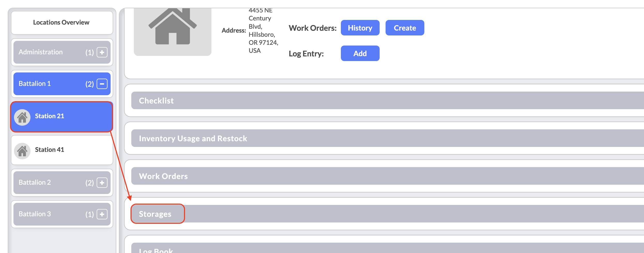
Task: Click the Station 21 house icon
Action: pos(22,117)
